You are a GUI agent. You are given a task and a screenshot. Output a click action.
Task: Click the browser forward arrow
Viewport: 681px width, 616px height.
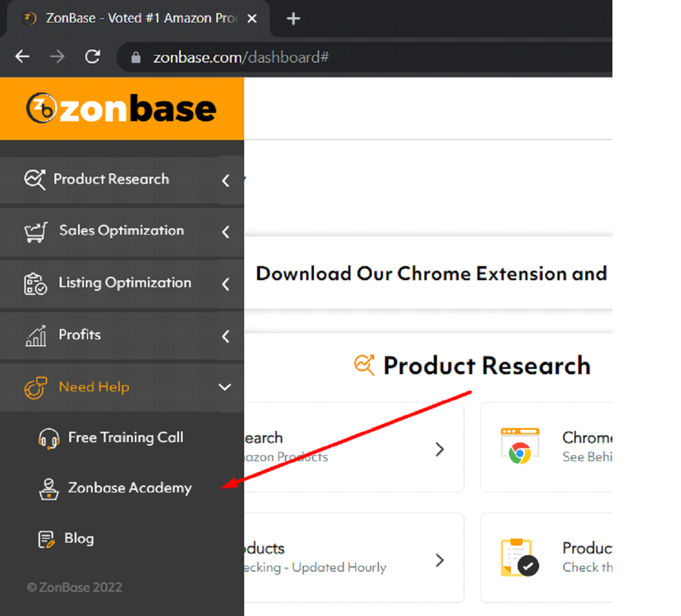point(57,57)
